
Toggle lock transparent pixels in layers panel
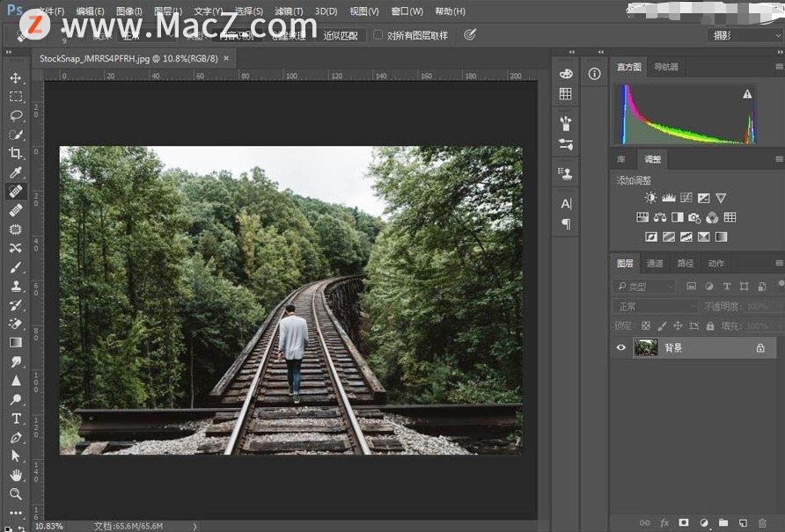coord(646,326)
